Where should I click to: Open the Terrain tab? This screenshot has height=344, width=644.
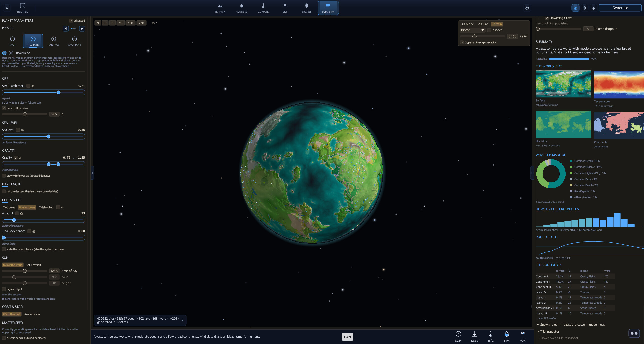[x=220, y=8]
